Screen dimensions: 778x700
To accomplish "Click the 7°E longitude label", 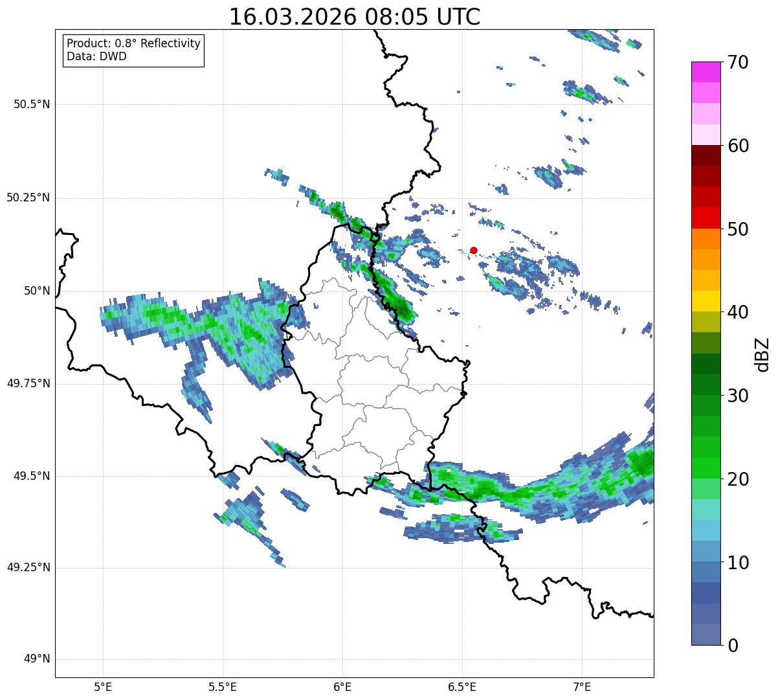I will [583, 686].
